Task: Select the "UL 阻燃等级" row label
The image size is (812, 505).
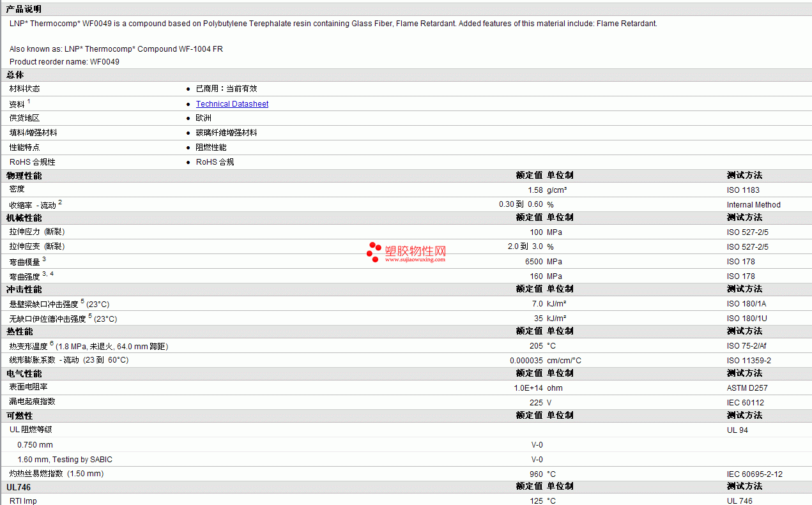Action: 31,430
